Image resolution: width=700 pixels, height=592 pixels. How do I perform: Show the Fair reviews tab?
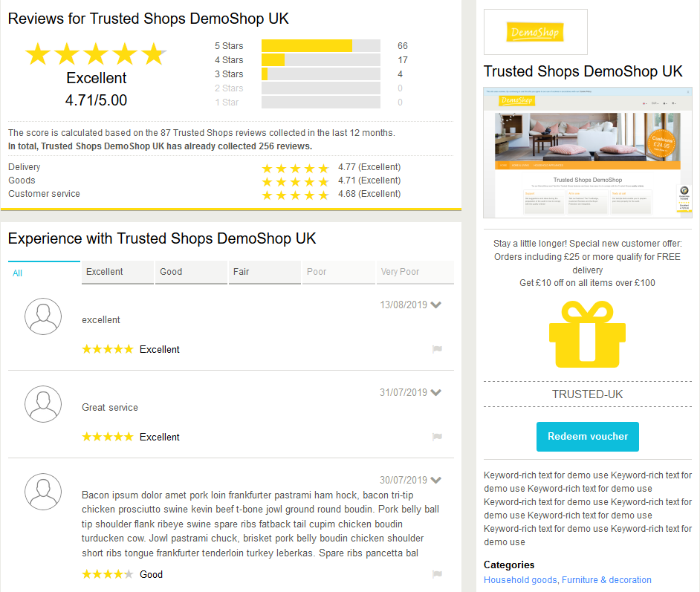coord(265,272)
